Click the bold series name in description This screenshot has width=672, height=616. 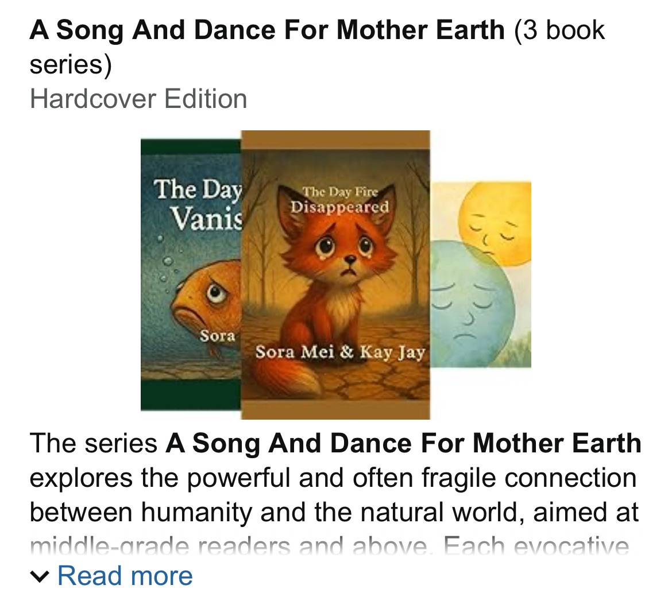403,443
